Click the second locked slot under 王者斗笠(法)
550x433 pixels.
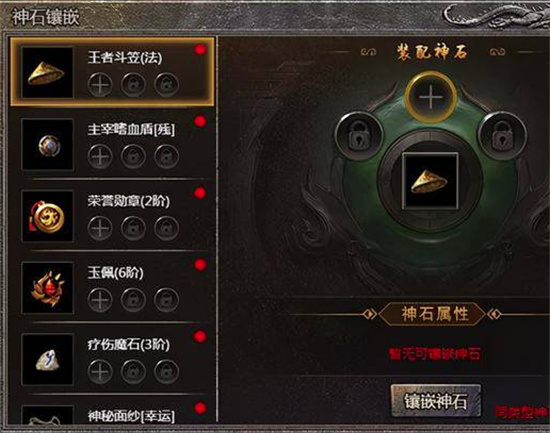coord(133,85)
